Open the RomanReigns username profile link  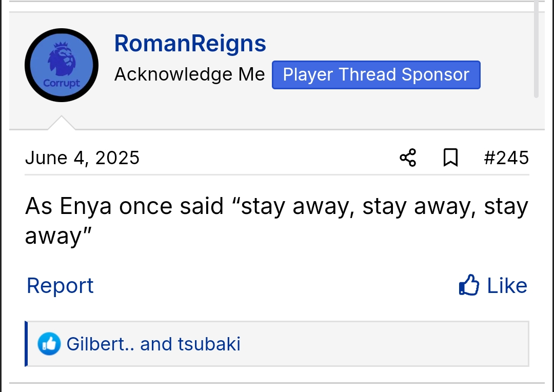[190, 44]
